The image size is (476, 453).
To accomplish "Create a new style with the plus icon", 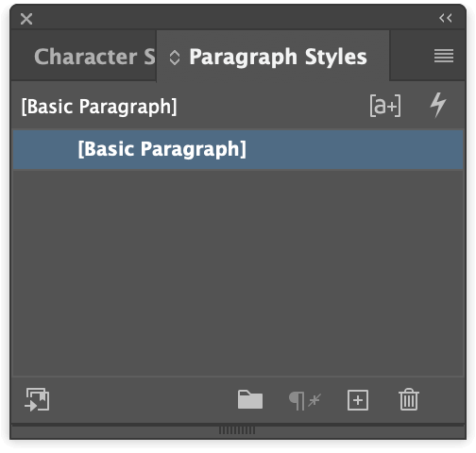I will tap(358, 400).
